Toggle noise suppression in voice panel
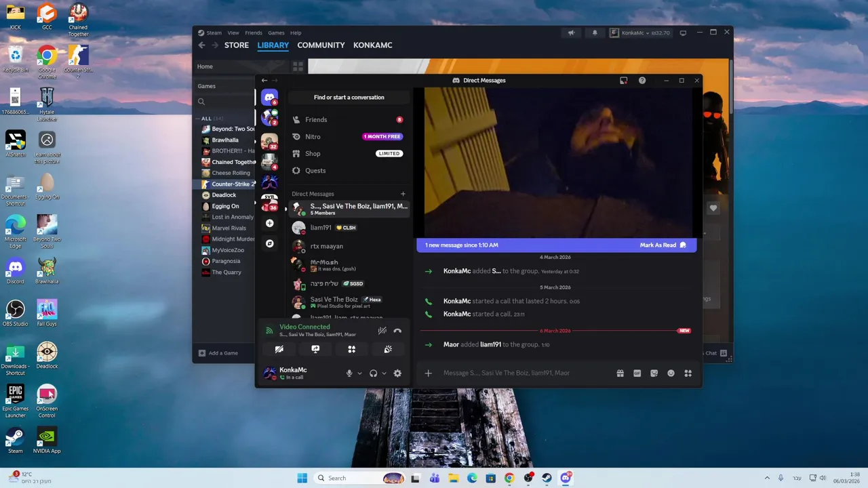The height and width of the screenshot is (488, 868). click(x=382, y=331)
